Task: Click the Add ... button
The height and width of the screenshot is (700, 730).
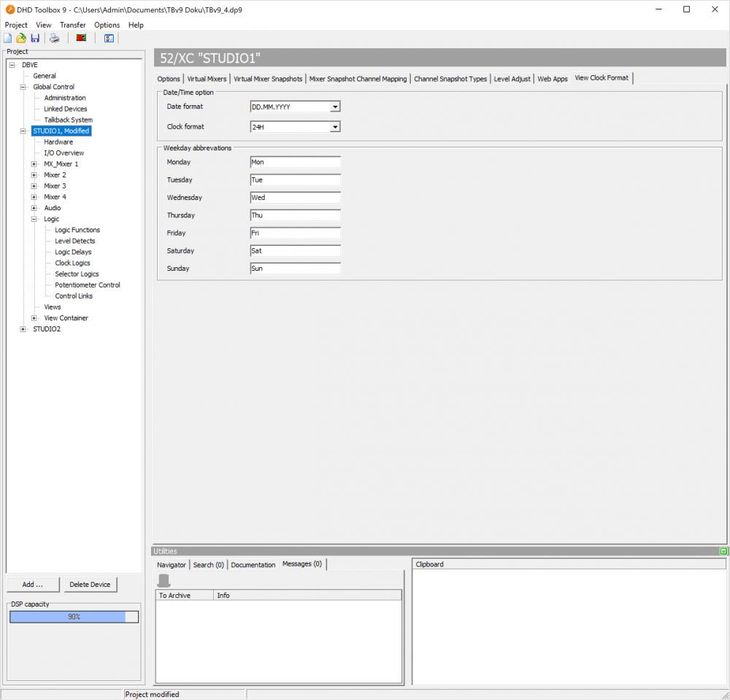Action: click(x=33, y=585)
